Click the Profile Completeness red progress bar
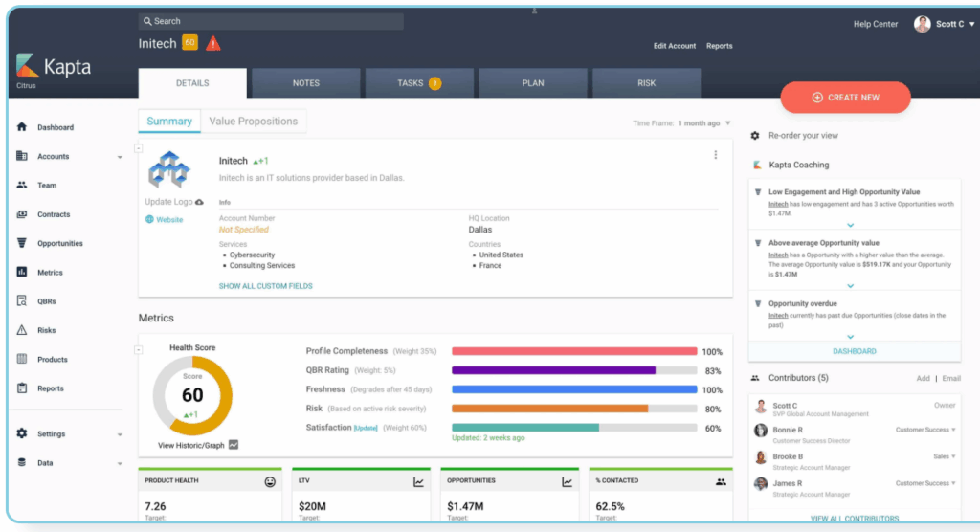 (574, 351)
